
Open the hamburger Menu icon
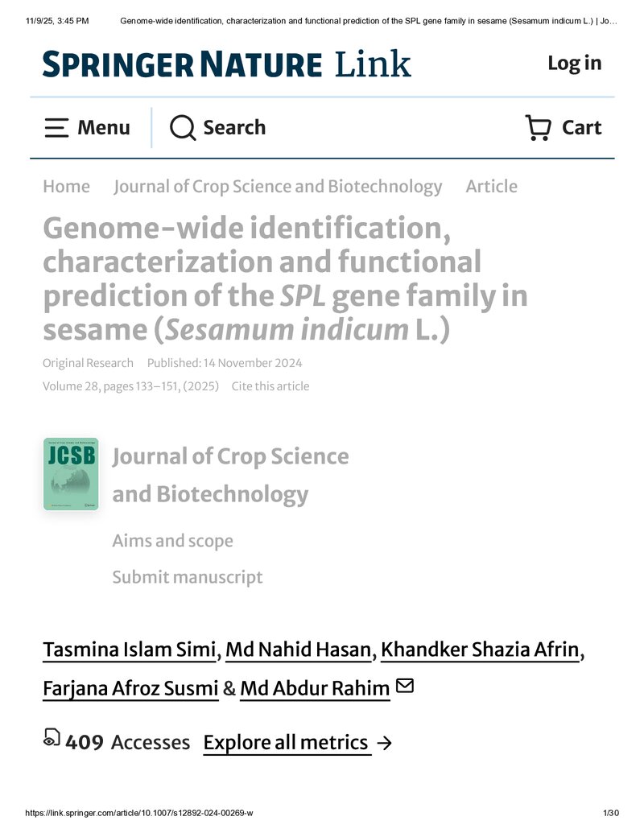pyautogui.click(x=56, y=128)
